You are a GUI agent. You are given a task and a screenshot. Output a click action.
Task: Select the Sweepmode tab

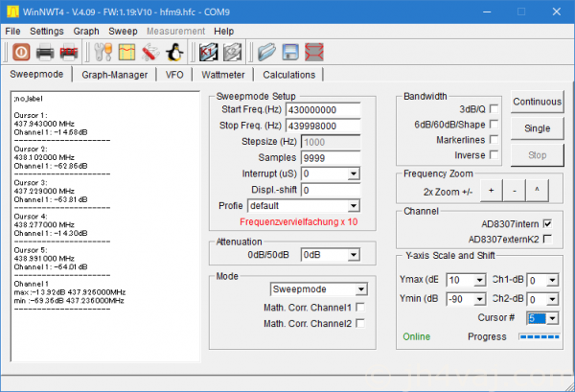pos(36,74)
